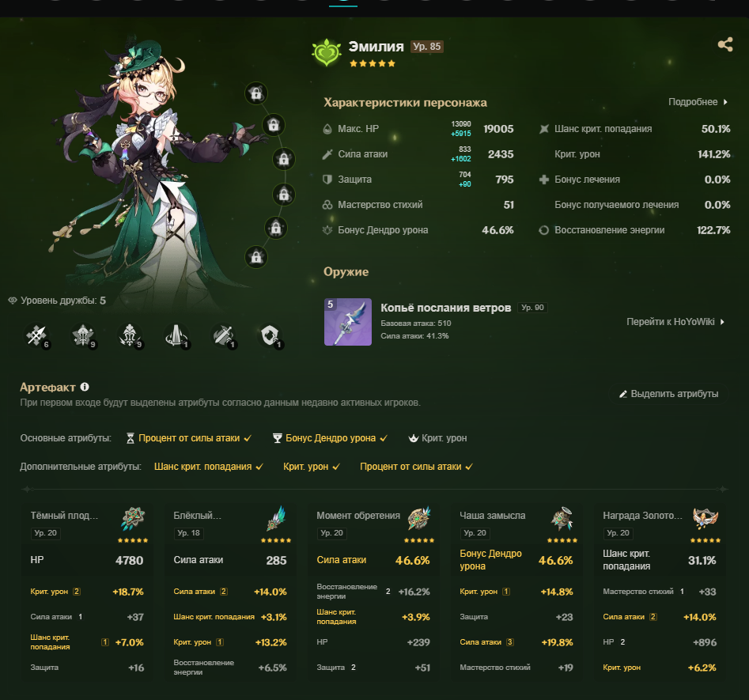Enable the Крит. урон main attribute
Screen dimensions: 749x700
coord(438,438)
